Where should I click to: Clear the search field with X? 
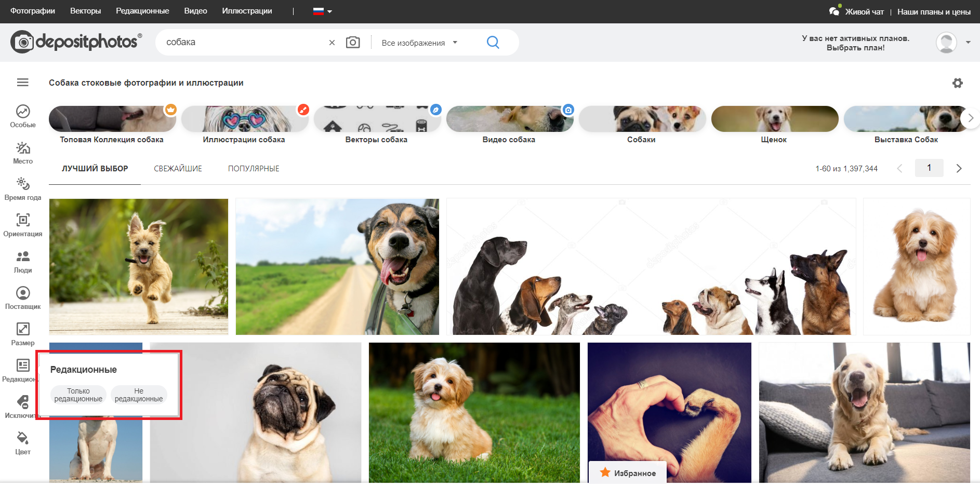[x=332, y=43]
